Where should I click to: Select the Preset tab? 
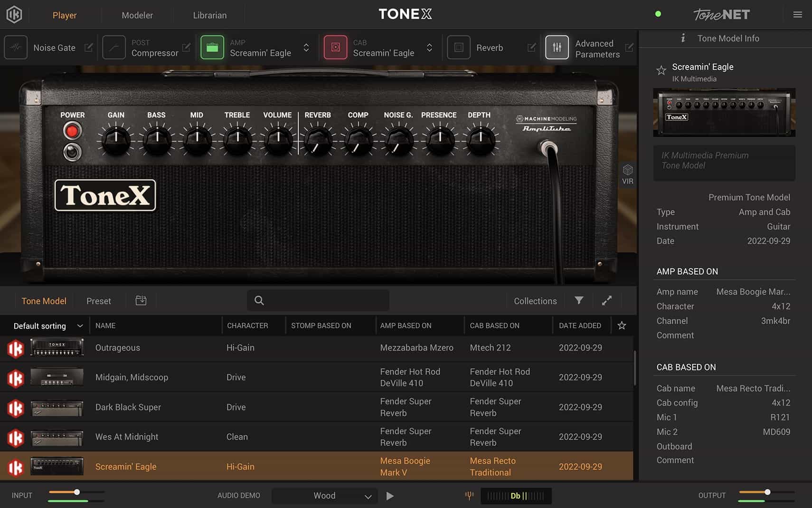coord(99,301)
